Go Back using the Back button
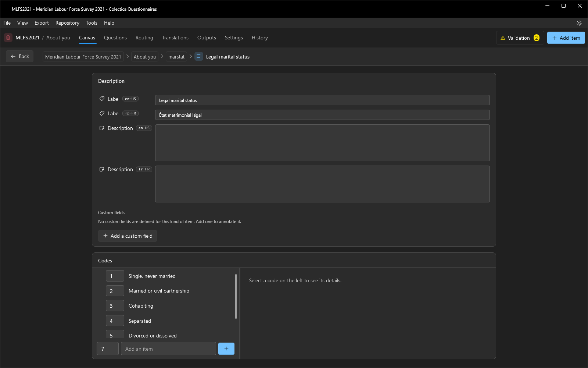Image resolution: width=588 pixels, height=368 pixels. tap(20, 56)
